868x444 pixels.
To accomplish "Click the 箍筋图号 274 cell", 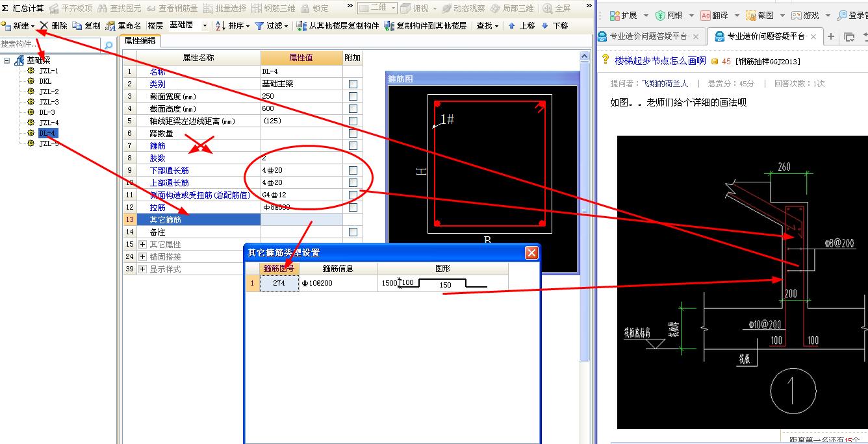I will click(x=279, y=283).
